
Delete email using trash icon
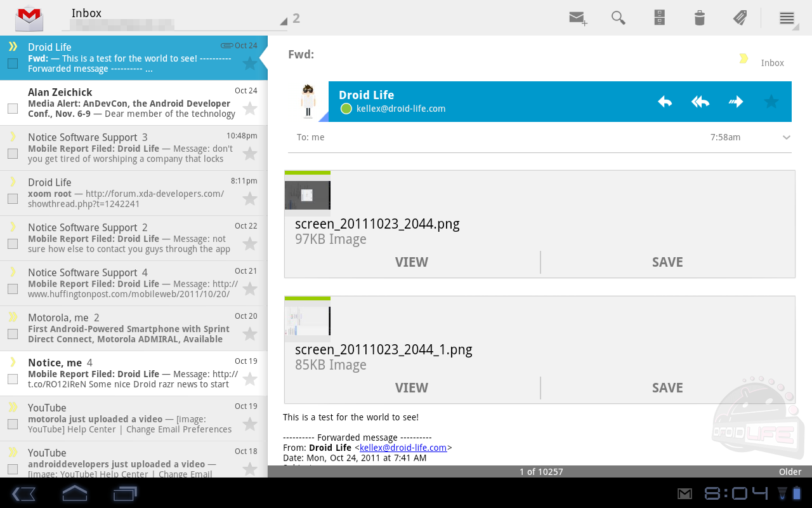pos(699,18)
